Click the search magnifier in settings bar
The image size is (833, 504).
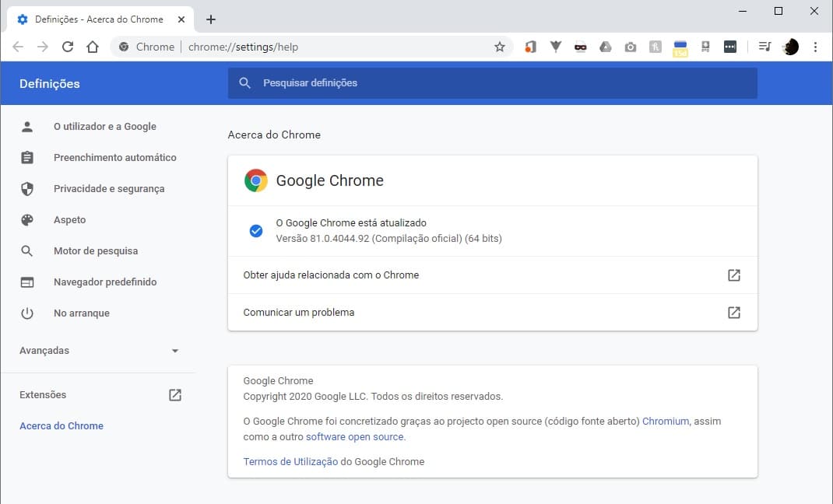coord(244,82)
